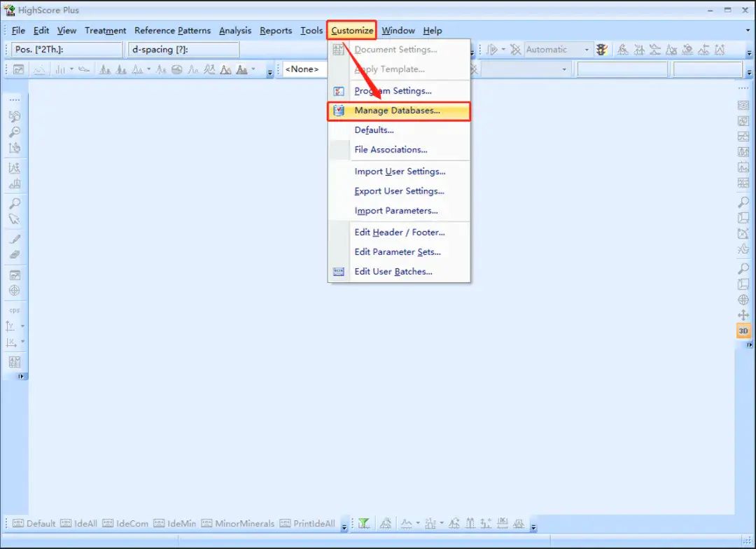Click the move arrows icon in right toolbar
Viewport: 756px width, 549px height.
(x=743, y=315)
